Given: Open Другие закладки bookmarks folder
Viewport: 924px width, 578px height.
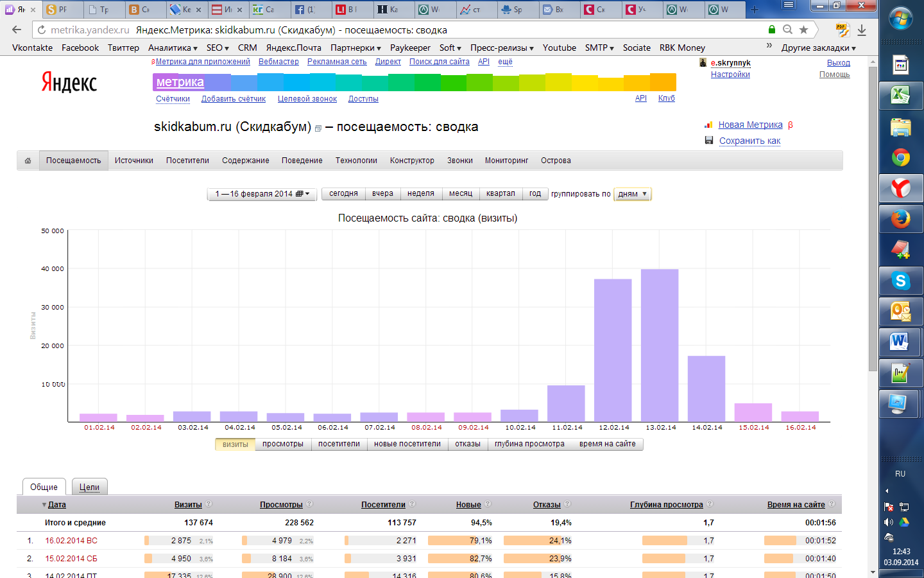Looking at the screenshot, I should 819,48.
